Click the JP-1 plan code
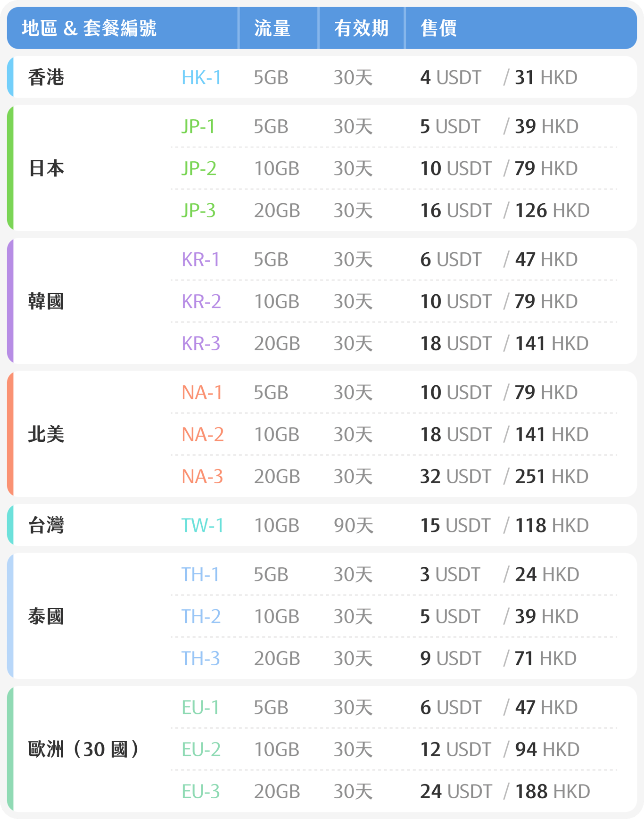 [198, 126]
